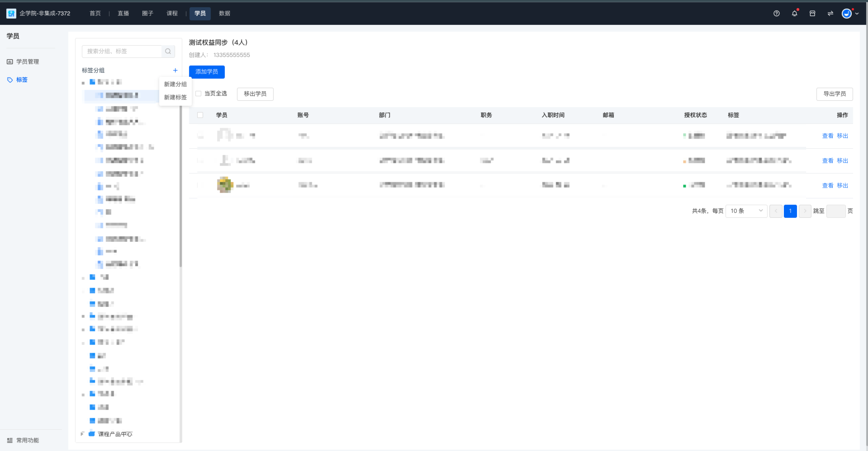
Task: Click the plus icon beside 标签分组
Action: 175,70
